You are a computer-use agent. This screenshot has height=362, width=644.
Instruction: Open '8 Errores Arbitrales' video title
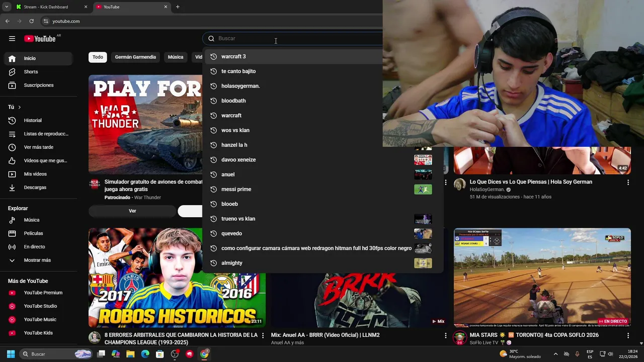click(181, 338)
